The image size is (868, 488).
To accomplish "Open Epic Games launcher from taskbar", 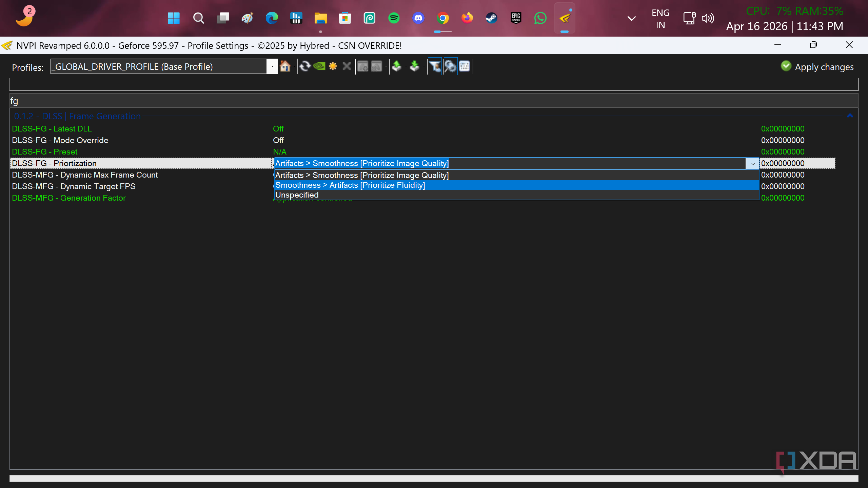I will pos(516,18).
